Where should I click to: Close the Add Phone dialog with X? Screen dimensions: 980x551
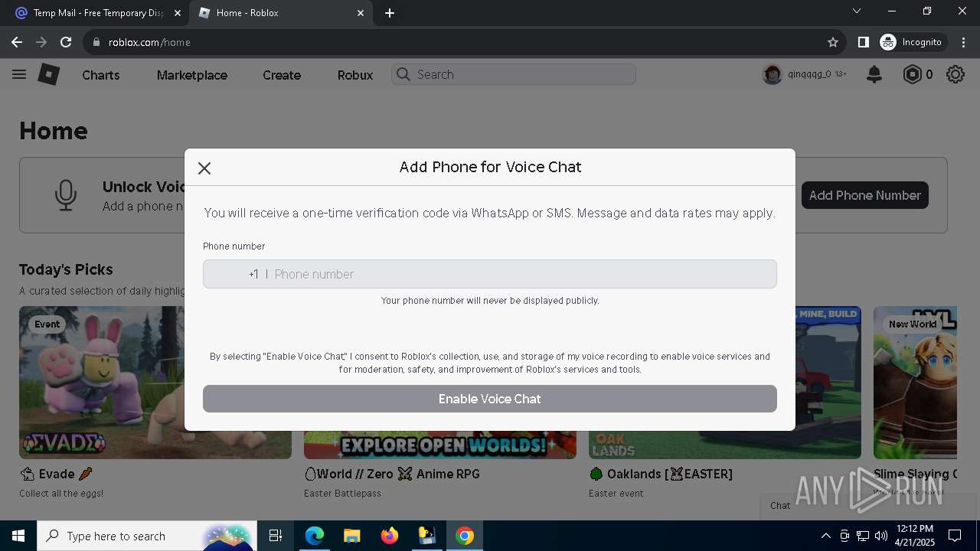pyautogui.click(x=204, y=168)
